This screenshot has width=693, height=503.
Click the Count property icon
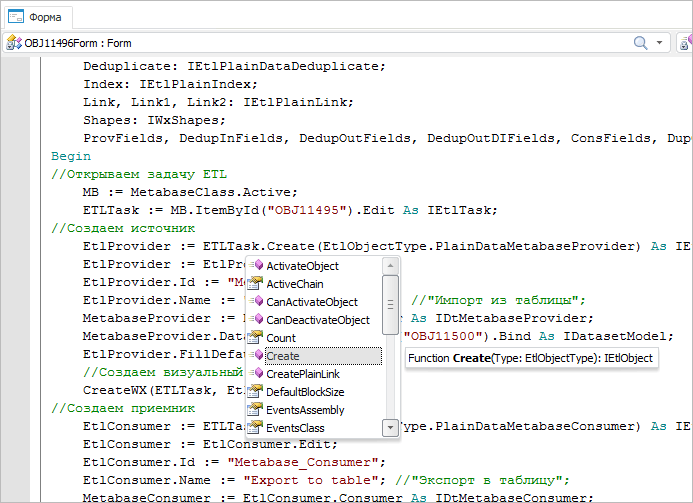[255, 338]
